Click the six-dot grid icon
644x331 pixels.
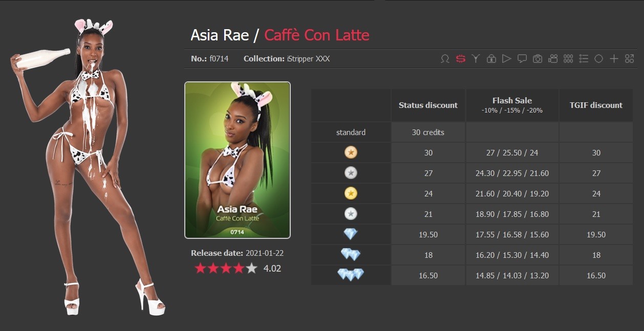click(568, 59)
